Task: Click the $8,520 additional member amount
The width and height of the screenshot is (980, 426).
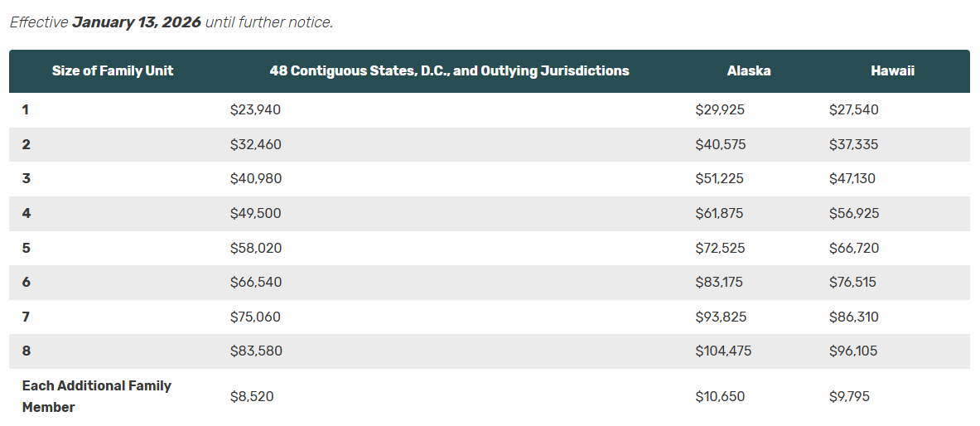Action: click(251, 396)
